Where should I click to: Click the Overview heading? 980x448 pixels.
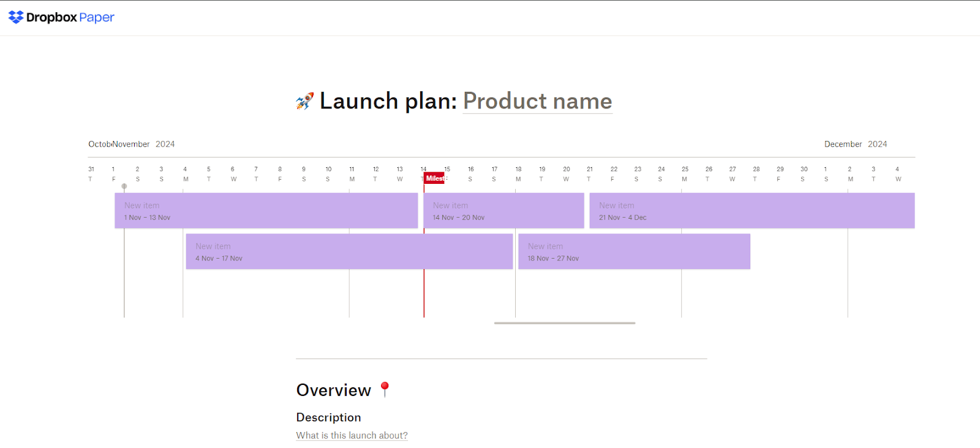coord(333,390)
